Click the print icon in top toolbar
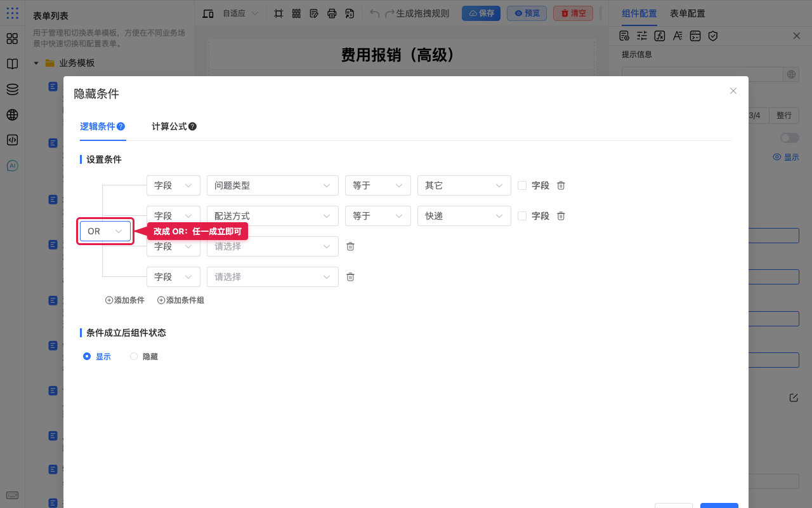 [x=332, y=13]
